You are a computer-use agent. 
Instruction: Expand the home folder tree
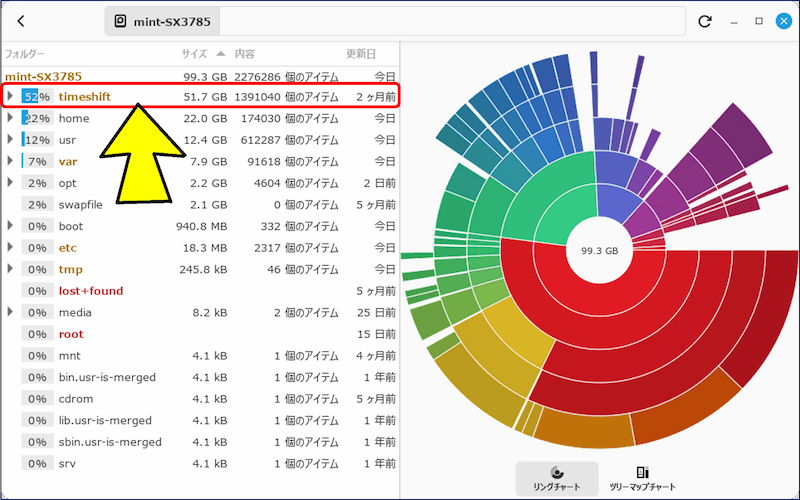(x=11, y=119)
